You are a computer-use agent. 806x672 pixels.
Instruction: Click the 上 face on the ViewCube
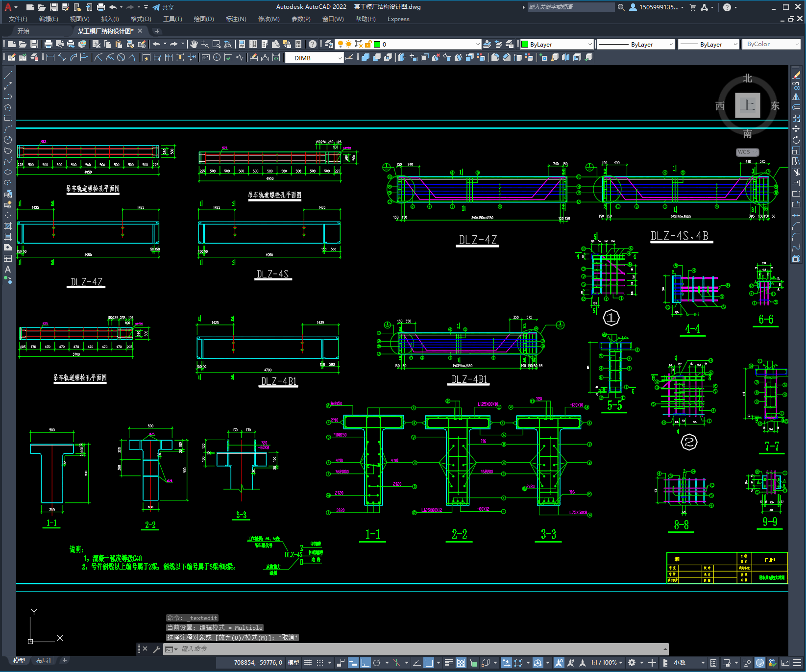pyautogui.click(x=747, y=105)
